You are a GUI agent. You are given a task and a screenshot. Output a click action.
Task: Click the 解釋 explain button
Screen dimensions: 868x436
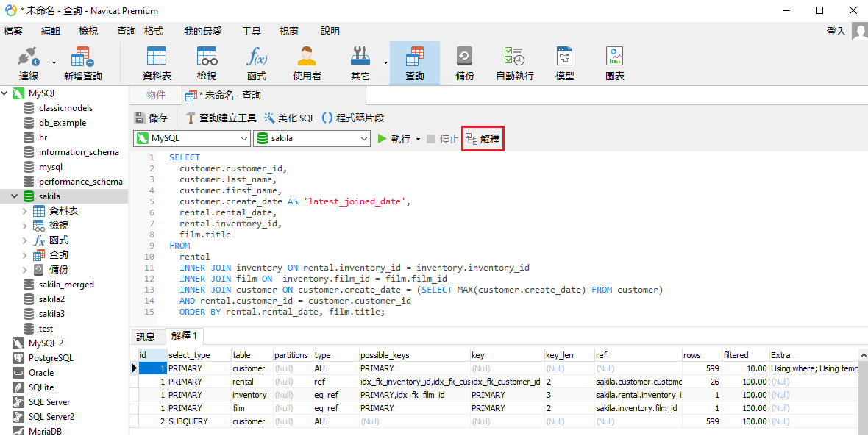tap(483, 139)
